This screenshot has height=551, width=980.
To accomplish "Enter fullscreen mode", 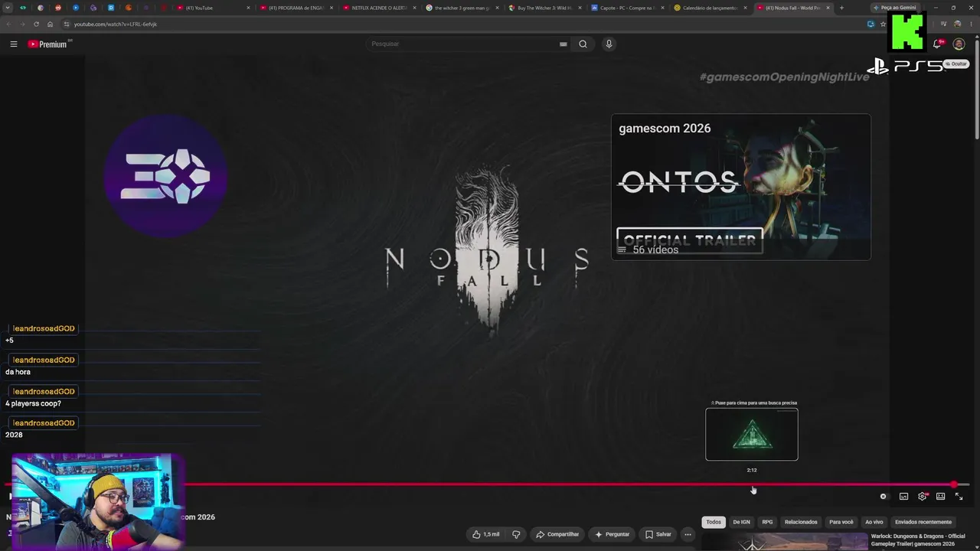I will click(x=959, y=497).
